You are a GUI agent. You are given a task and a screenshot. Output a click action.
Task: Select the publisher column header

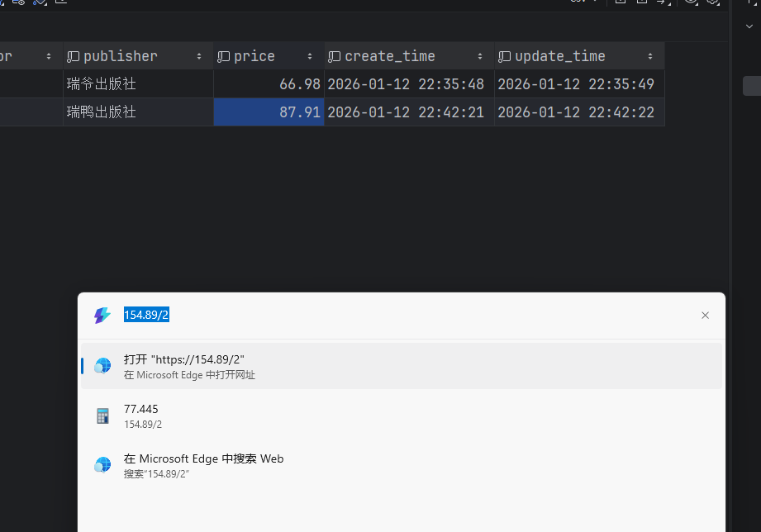138,56
